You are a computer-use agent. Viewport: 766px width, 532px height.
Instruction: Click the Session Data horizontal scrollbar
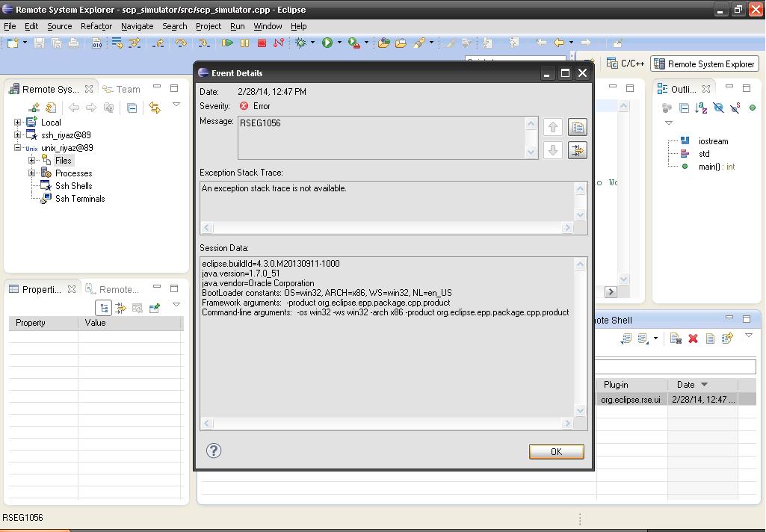386,424
